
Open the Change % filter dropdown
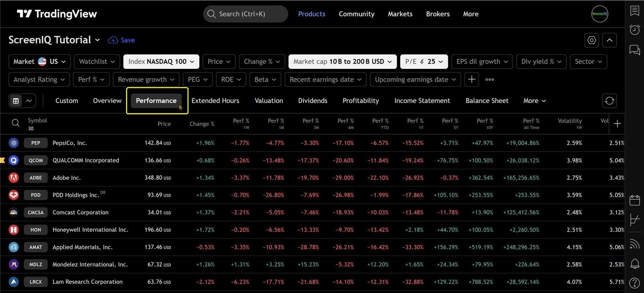coord(262,62)
